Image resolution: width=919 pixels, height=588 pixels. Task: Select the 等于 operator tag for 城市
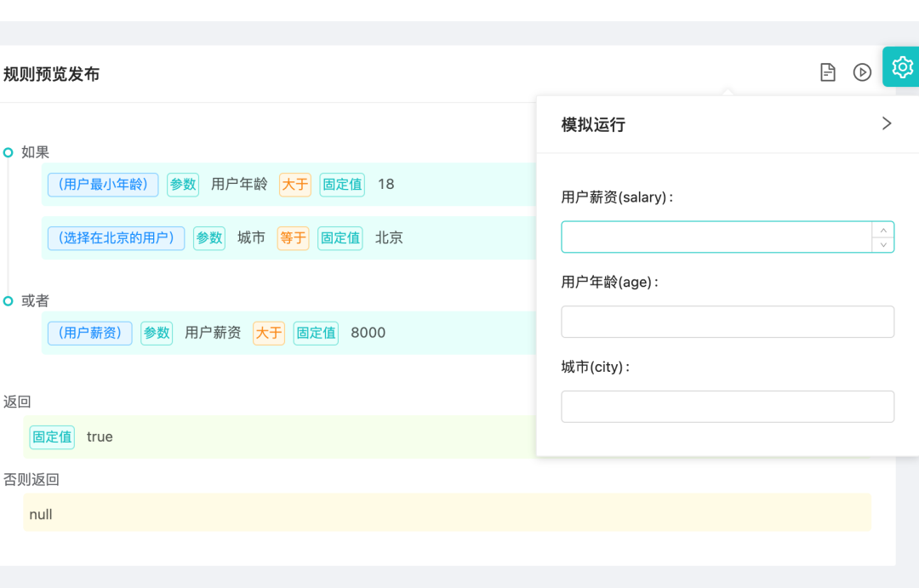pos(293,238)
